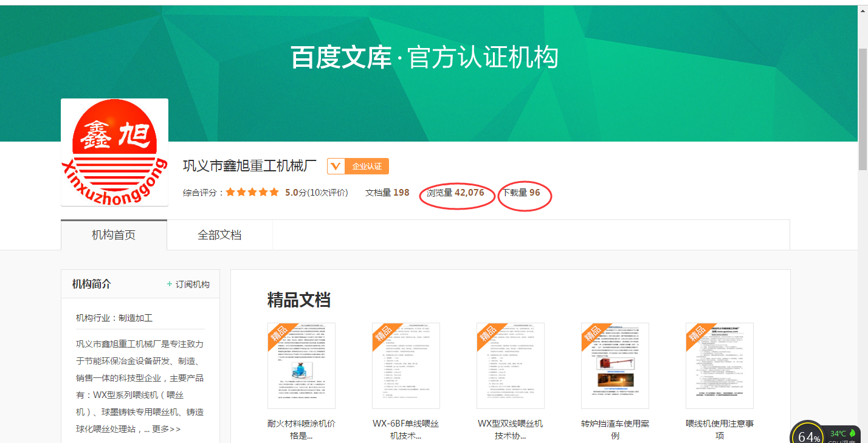
Task: Open the 喂线机使用注意事项 document thumbnail
Action: click(x=719, y=366)
